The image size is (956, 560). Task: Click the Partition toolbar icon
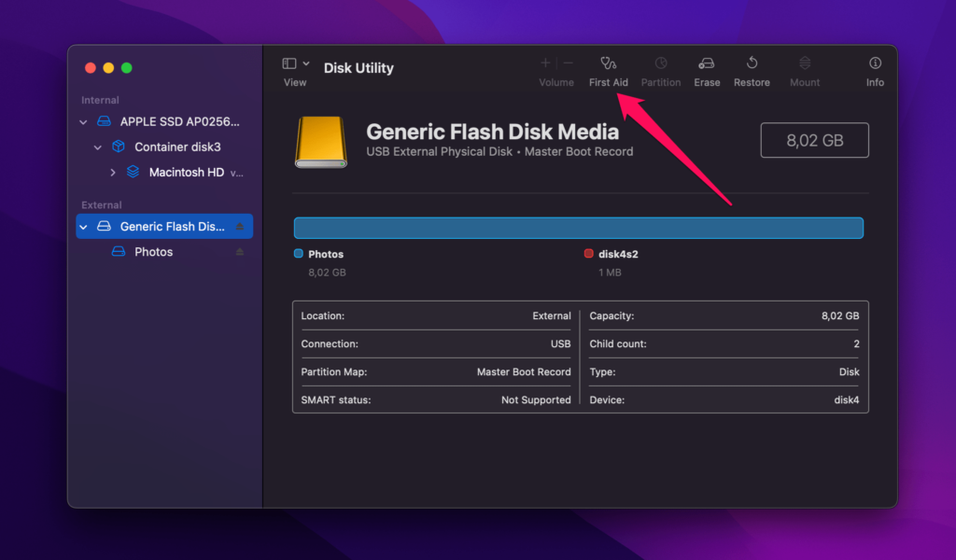(660, 63)
